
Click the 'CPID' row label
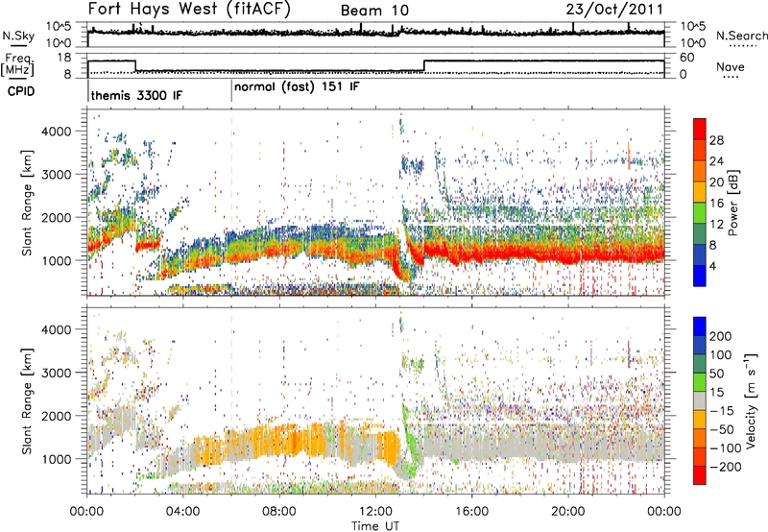click(x=21, y=91)
